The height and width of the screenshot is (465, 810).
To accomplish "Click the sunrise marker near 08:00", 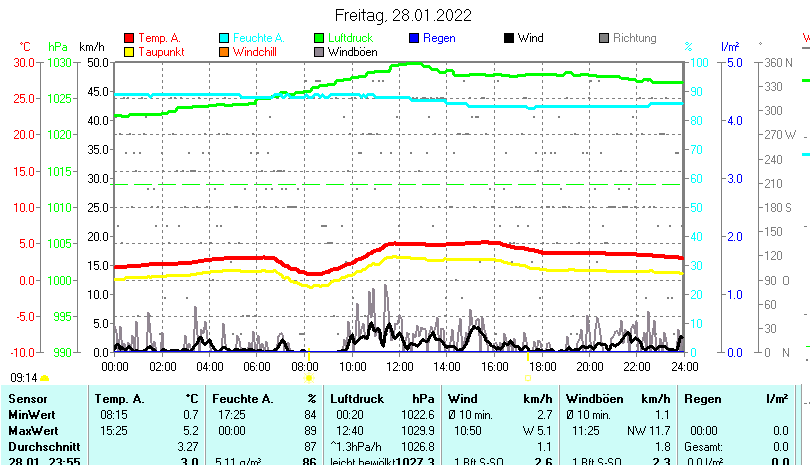I will (309, 378).
